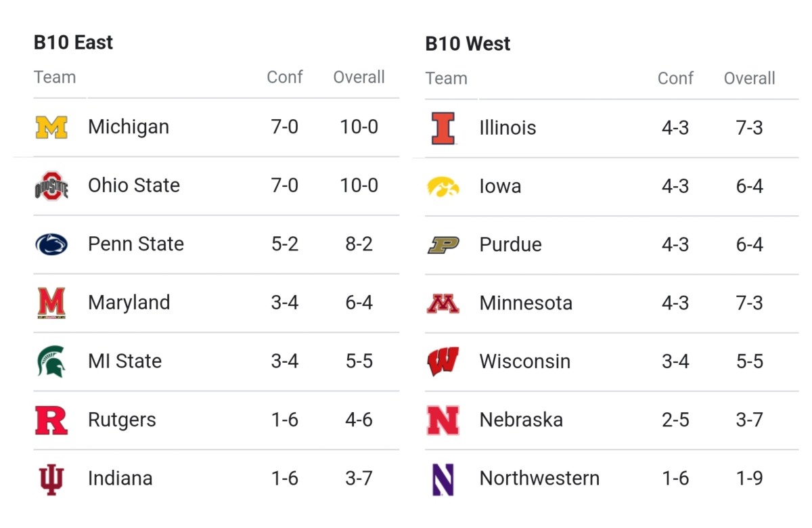Click the Illinois team name
812x528 pixels.
click(x=507, y=128)
